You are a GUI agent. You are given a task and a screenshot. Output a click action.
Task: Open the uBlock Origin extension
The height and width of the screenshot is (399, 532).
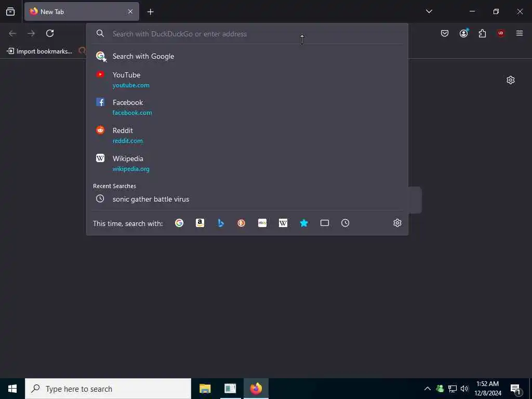501,33
